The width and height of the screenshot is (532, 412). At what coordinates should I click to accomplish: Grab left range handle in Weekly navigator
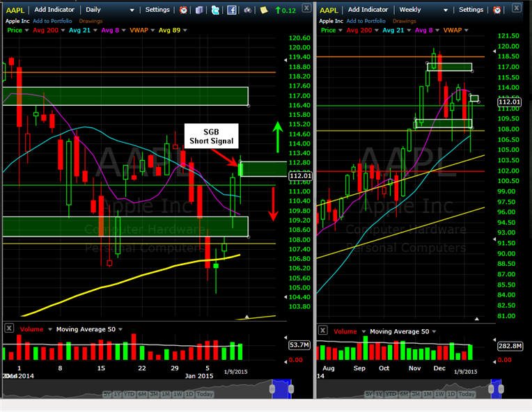491,389
